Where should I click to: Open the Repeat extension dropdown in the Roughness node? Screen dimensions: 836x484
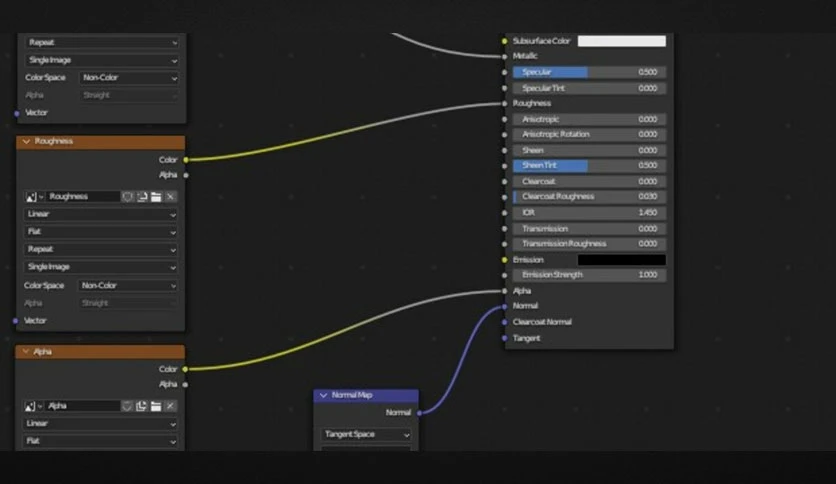[x=101, y=249]
